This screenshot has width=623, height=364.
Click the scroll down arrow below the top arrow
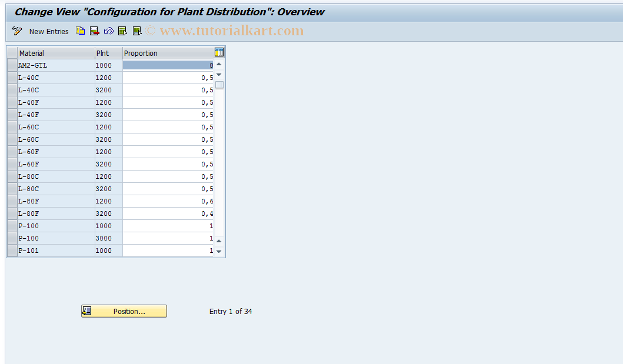pos(219,75)
